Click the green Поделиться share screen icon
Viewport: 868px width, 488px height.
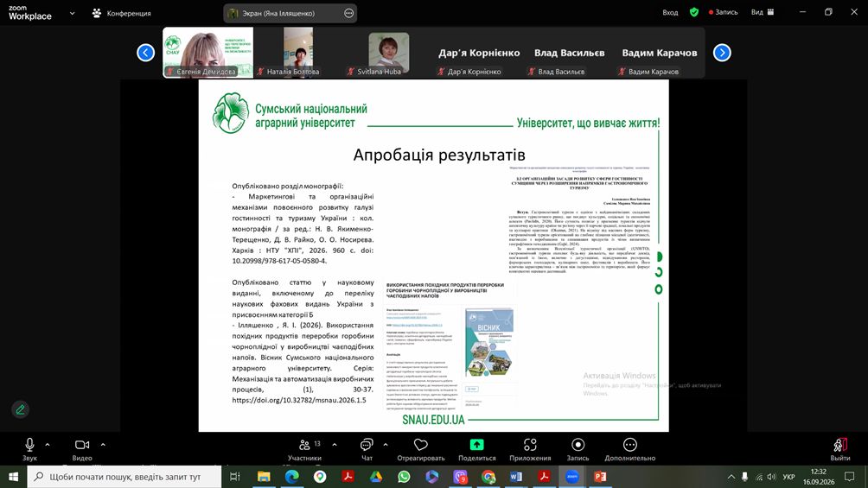pos(476,445)
